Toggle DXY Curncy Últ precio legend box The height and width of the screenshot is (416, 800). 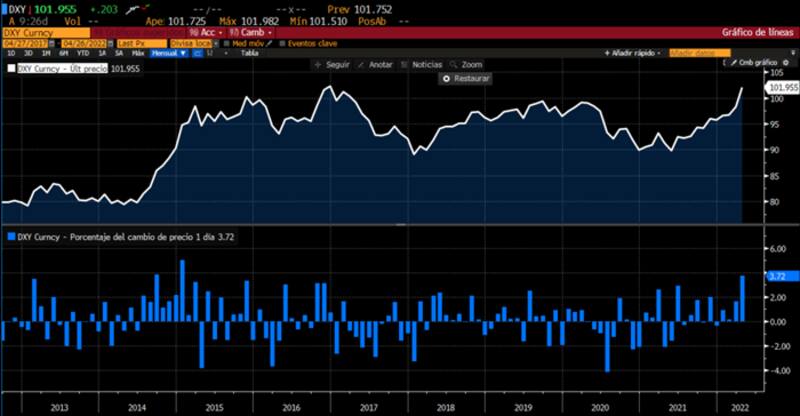pos(11,69)
